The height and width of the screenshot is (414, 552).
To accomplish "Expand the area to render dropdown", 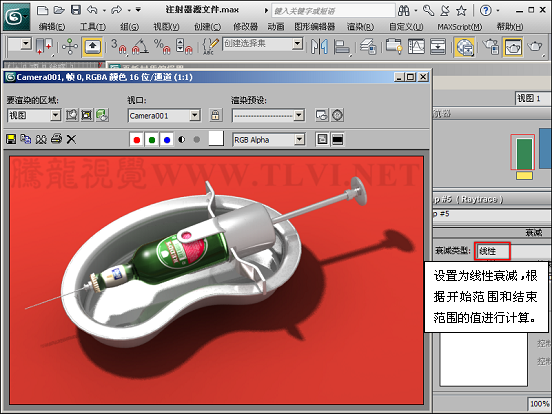I will 55,115.
